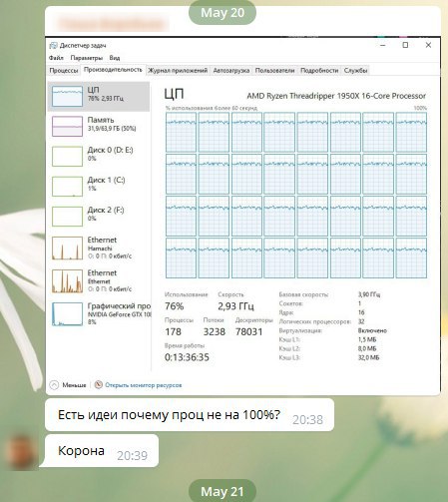
Task: Click the May 21 date badge
Action: (223, 491)
